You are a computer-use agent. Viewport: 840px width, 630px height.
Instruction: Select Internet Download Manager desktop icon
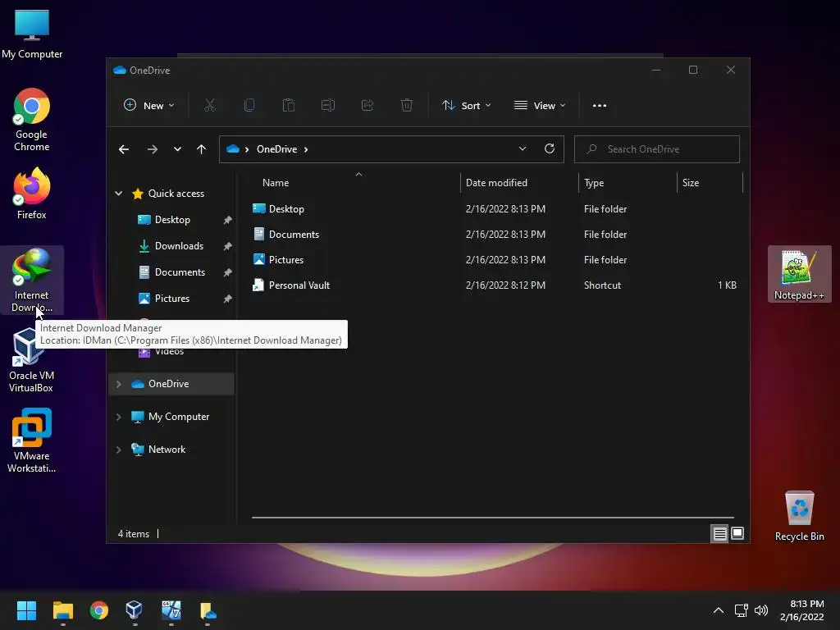[x=32, y=281]
